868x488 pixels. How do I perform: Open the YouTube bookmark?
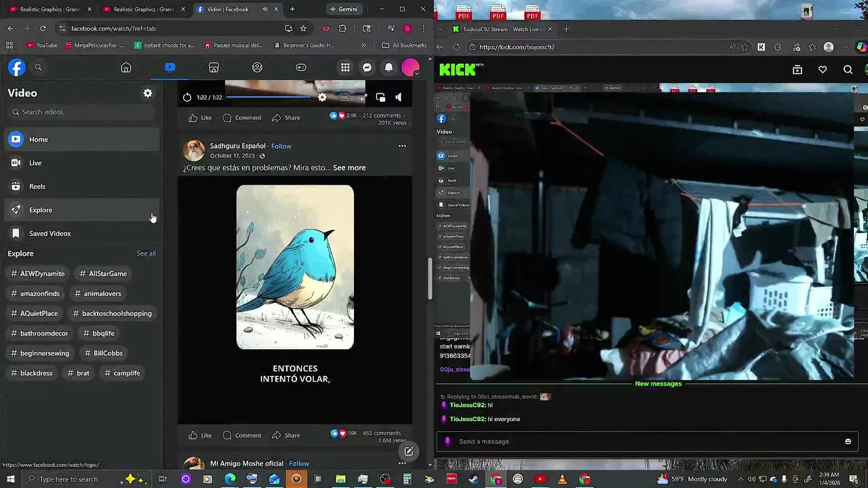(41, 45)
